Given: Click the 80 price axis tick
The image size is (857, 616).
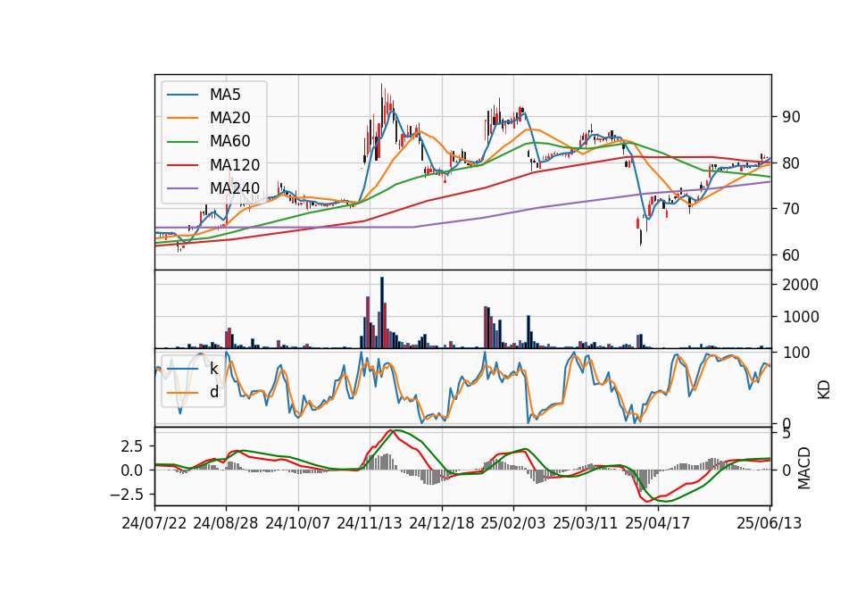Looking at the screenshot, I should tap(792, 162).
